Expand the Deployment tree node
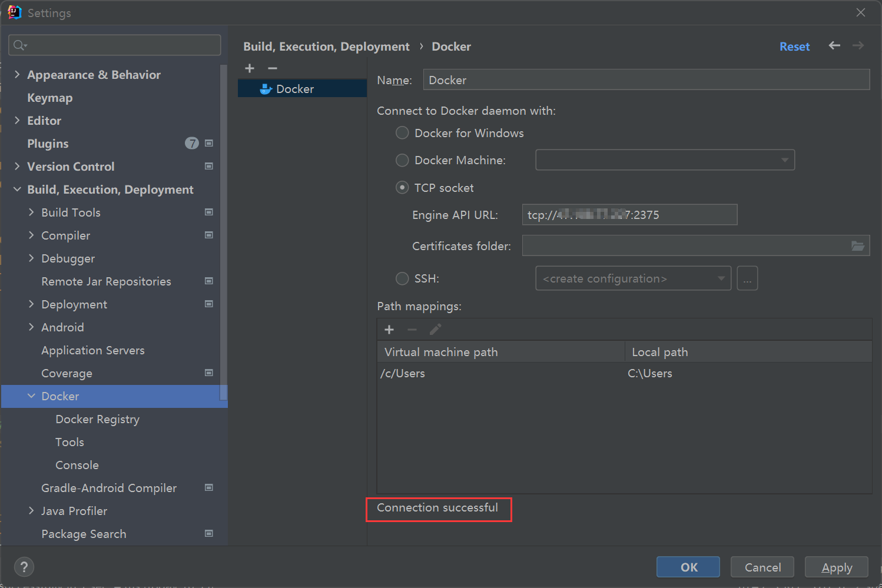The image size is (882, 588). [31, 304]
